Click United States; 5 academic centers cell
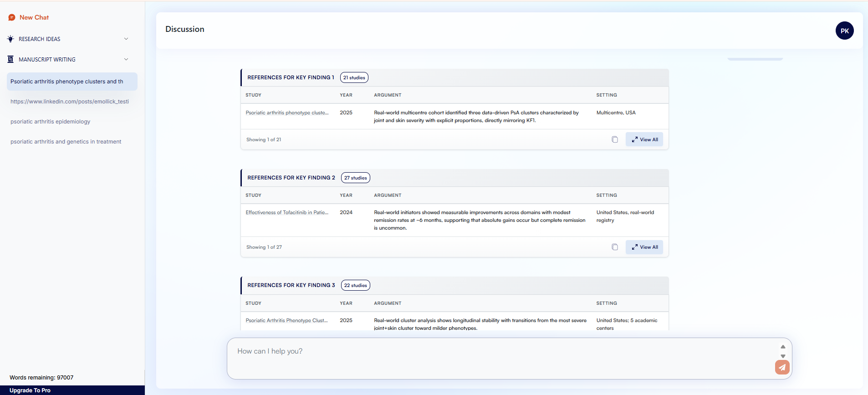 click(x=627, y=324)
